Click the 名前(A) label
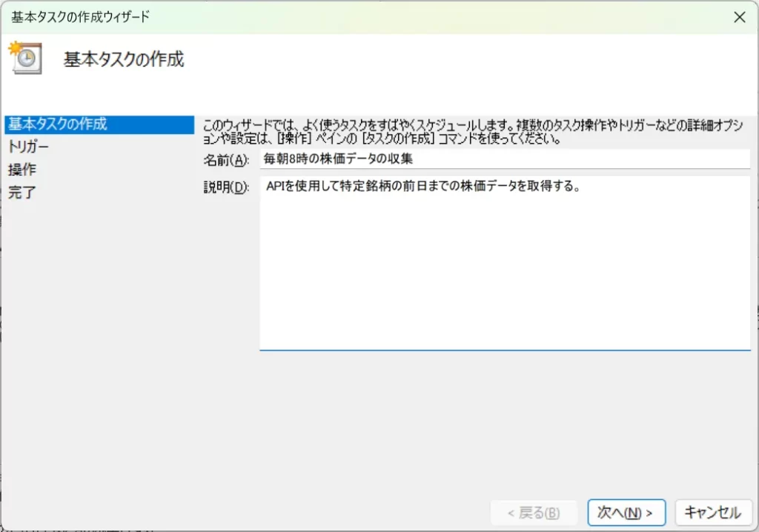Image resolution: width=759 pixels, height=532 pixels. pos(226,160)
